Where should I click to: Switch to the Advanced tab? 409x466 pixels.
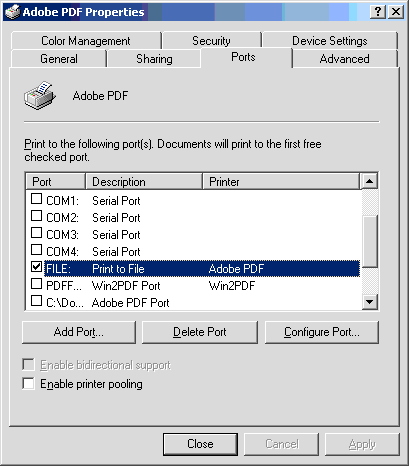point(345,59)
